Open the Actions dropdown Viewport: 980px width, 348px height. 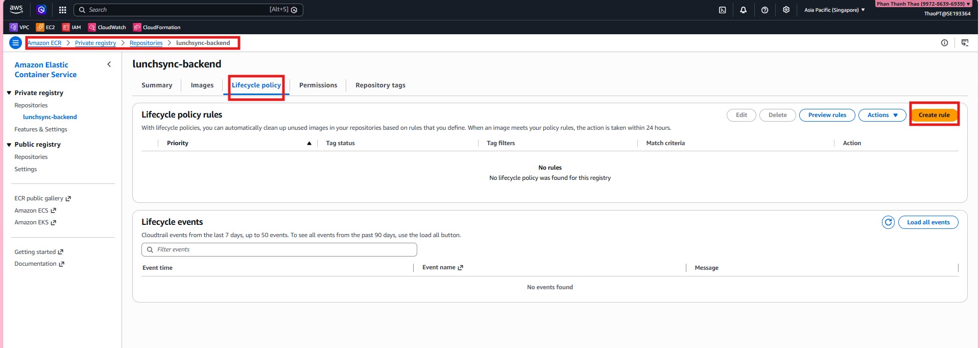(x=882, y=115)
